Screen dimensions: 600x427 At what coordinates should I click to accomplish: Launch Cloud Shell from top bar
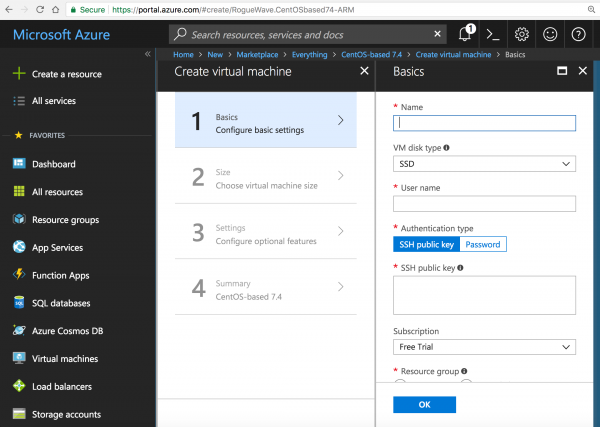493,34
